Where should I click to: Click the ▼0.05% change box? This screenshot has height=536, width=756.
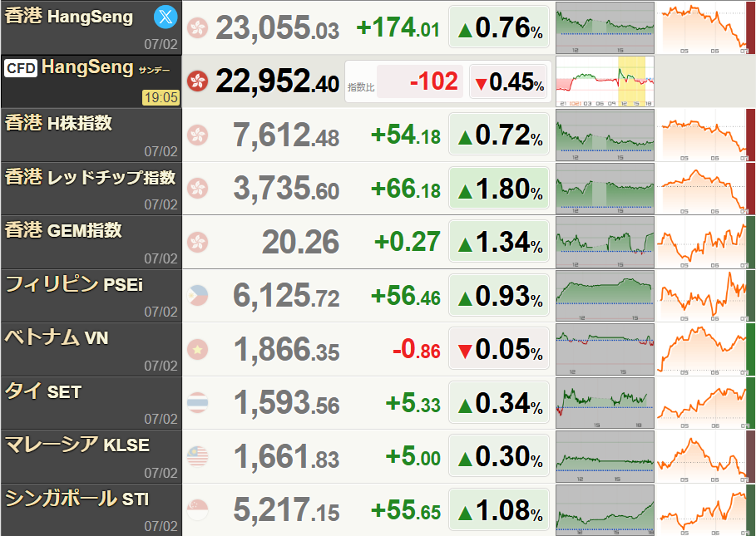coord(499,349)
